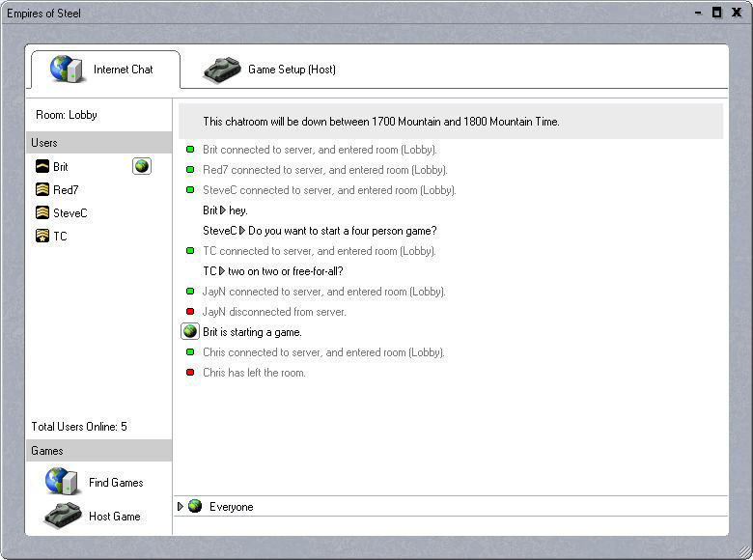Select user SteveC in the Users list
The height and width of the screenshot is (560, 753).
[70, 212]
